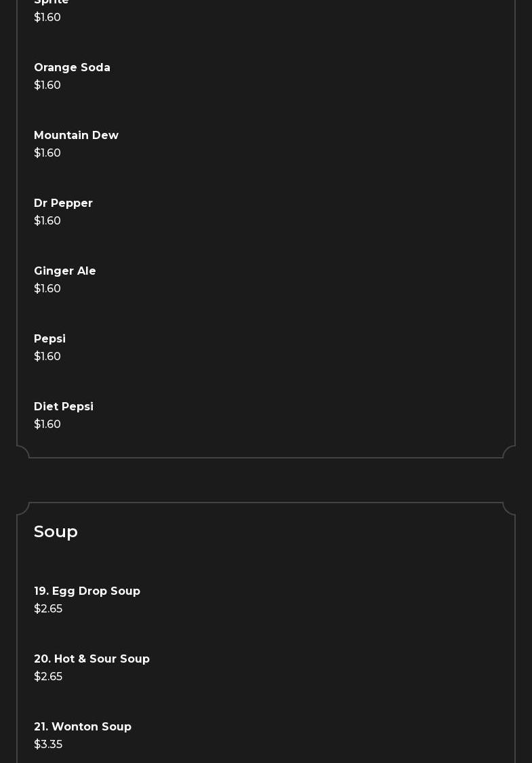This screenshot has width=532, height=763.
Task: Choose Dr Pepper from the drinks
Action: point(63,203)
